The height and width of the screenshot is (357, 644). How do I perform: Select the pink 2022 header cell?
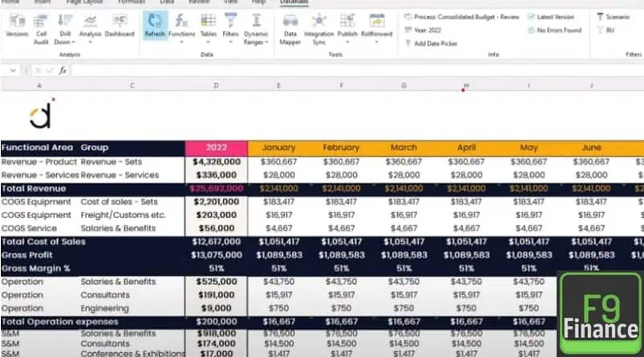[217, 148]
